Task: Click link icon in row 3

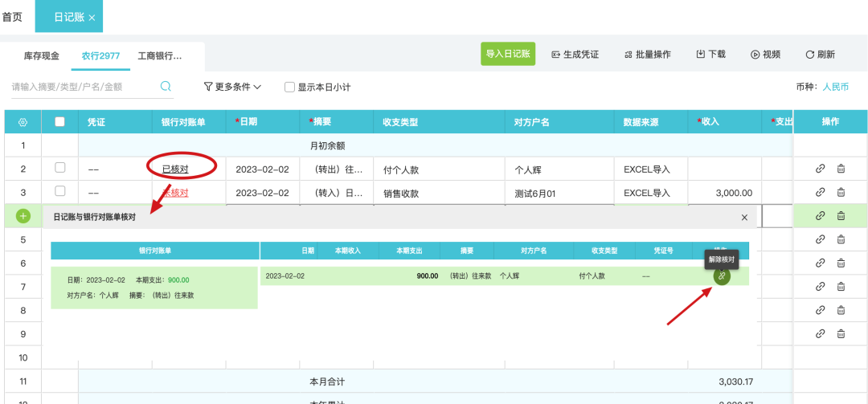Action: [x=820, y=193]
